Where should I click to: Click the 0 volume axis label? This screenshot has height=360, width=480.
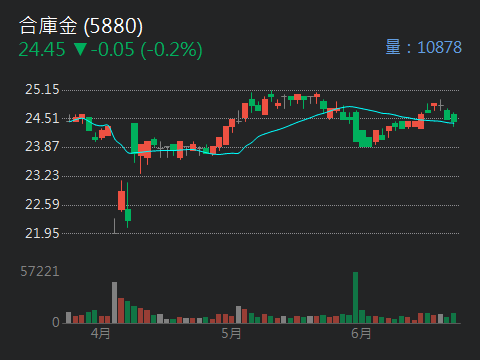[x=56, y=322]
